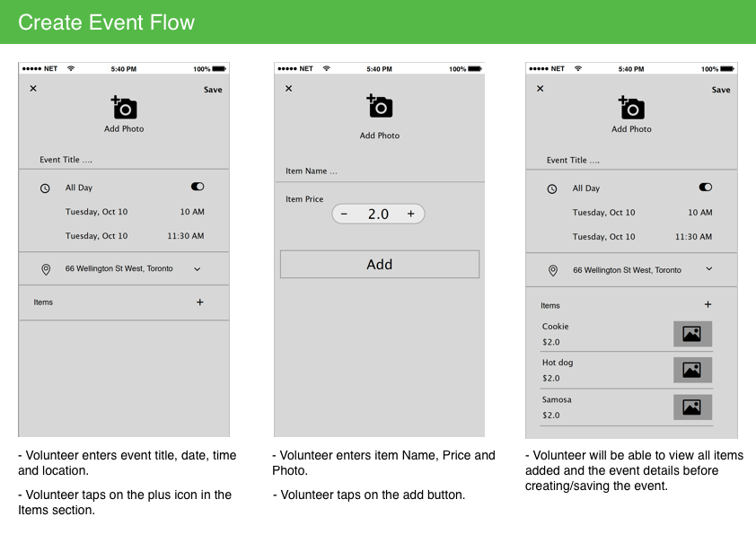Toggle the All Day switch on first screen

click(198, 186)
